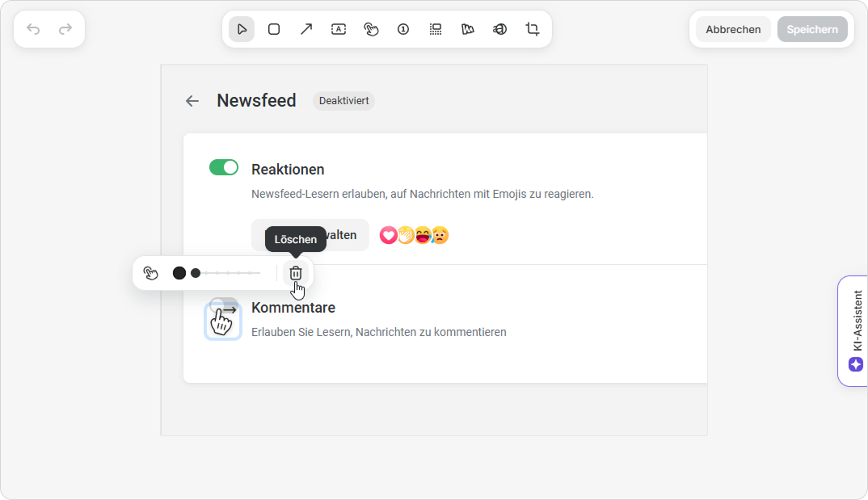This screenshot has height=500, width=868.
Task: Select the cursor selection tool
Action: click(242, 29)
